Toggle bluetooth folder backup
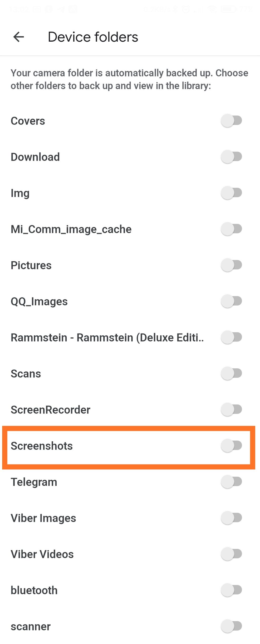The height and width of the screenshot is (644, 260). pyautogui.click(x=232, y=590)
